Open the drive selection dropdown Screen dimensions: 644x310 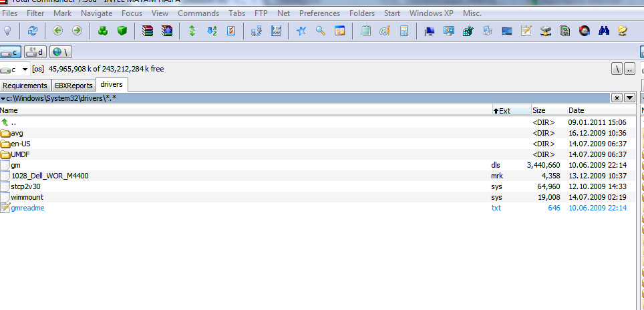(25, 69)
